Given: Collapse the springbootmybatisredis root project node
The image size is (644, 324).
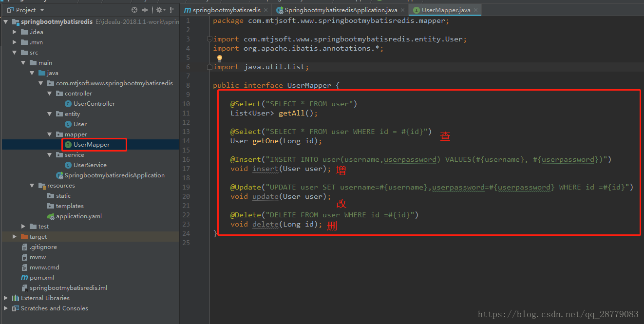Looking at the screenshot, I should click(6, 22).
